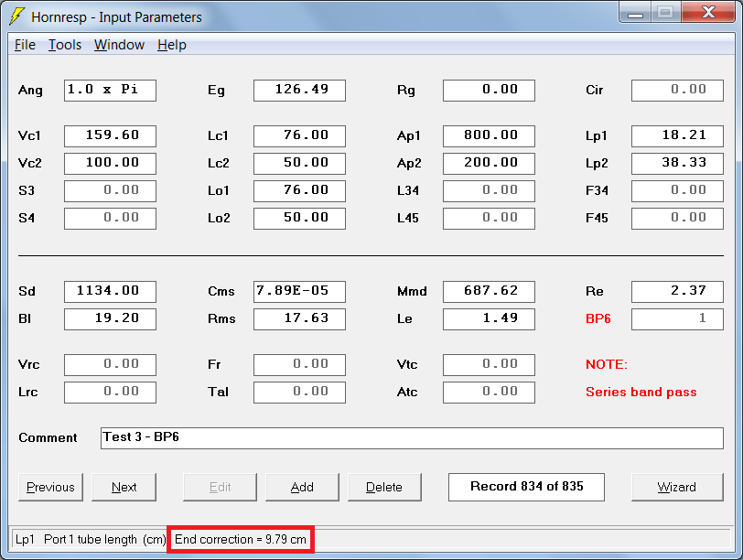Launch the Wizard button

[677, 487]
